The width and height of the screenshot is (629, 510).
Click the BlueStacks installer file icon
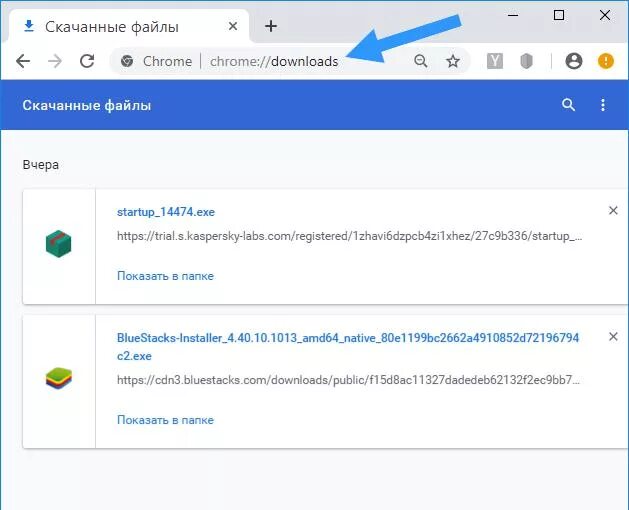pyautogui.click(x=59, y=379)
